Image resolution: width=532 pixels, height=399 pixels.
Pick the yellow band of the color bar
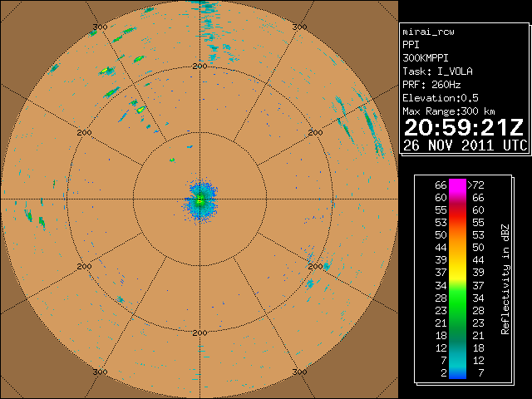457,272
